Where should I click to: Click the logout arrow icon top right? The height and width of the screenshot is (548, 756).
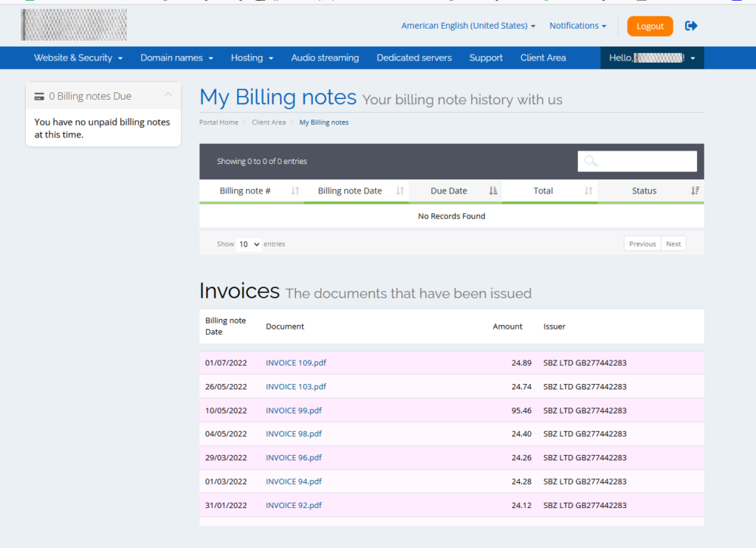(x=691, y=25)
